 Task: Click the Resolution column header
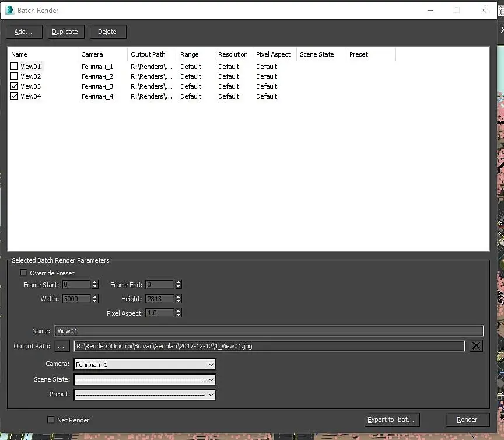pos(234,54)
